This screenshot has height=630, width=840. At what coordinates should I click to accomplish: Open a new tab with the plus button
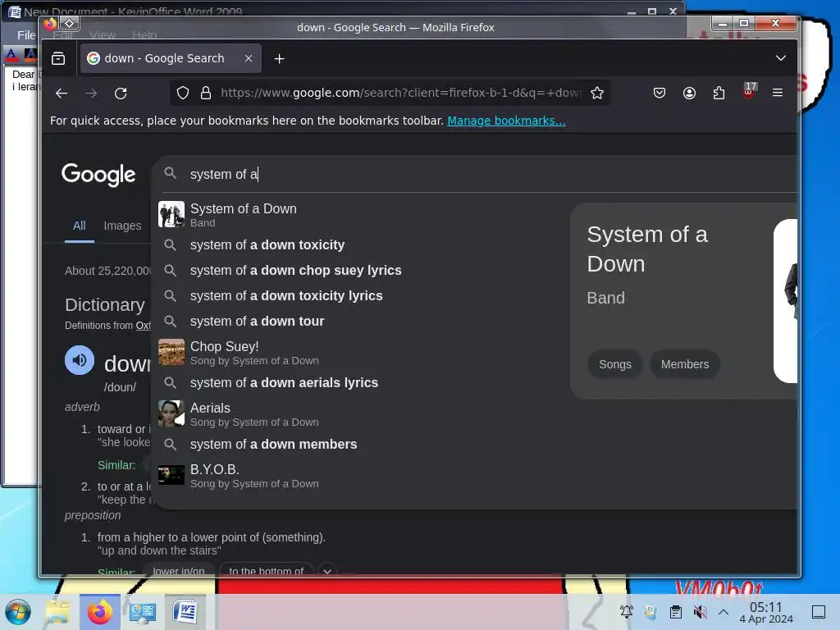click(279, 58)
